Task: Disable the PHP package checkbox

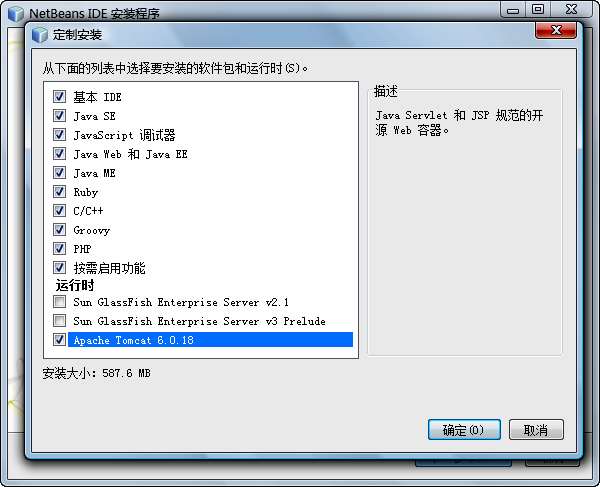Action: click(59, 248)
